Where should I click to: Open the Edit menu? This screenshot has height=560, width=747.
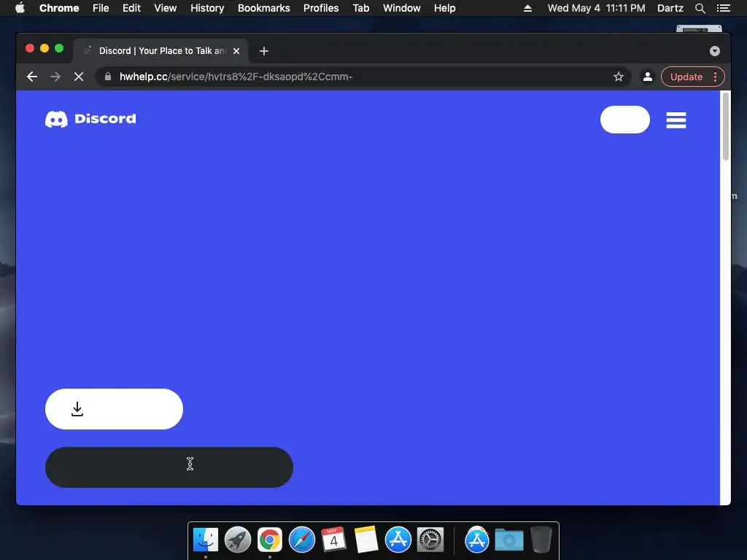131,8
